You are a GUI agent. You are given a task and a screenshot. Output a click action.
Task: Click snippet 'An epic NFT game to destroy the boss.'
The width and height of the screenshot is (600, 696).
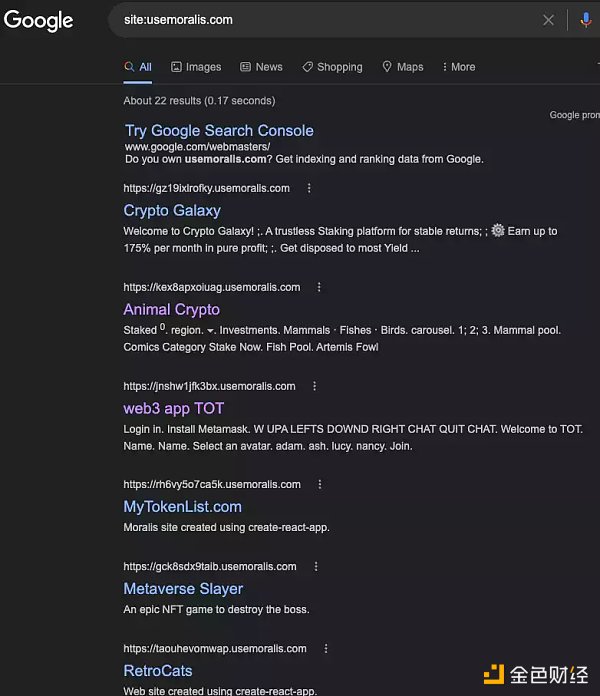pyautogui.click(x=217, y=609)
